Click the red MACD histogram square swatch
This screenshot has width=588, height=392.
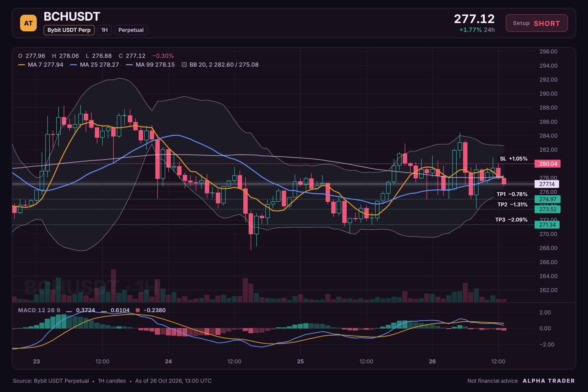(137, 310)
